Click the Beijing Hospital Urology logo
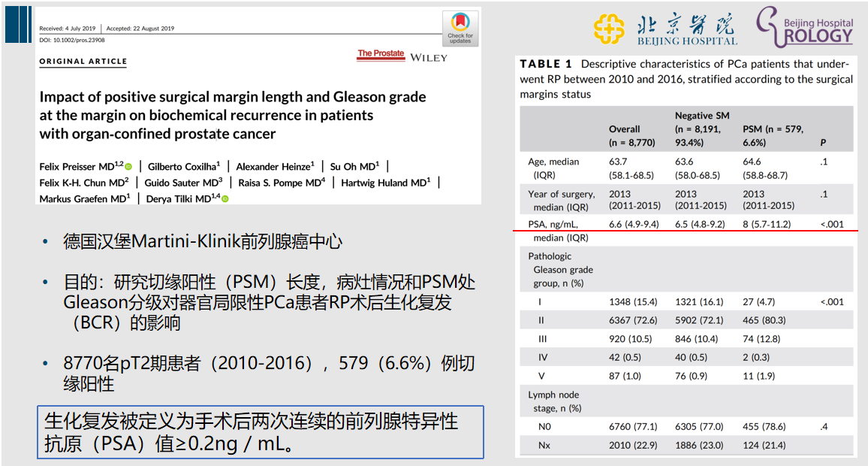This screenshot has width=868, height=466. (805, 27)
